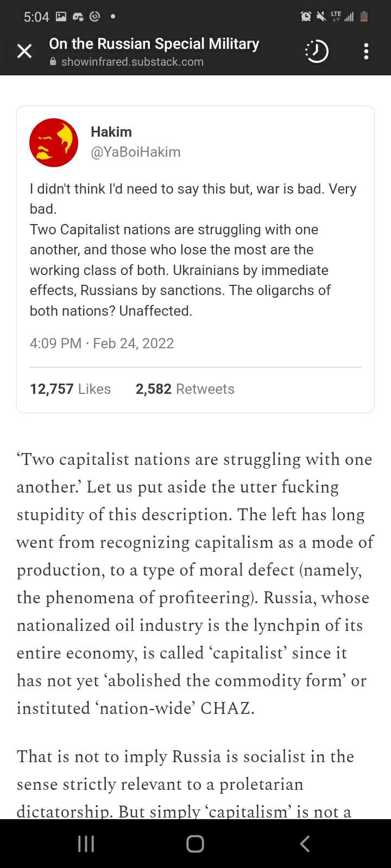Tap the circular clock icon in toolbar

point(317,51)
